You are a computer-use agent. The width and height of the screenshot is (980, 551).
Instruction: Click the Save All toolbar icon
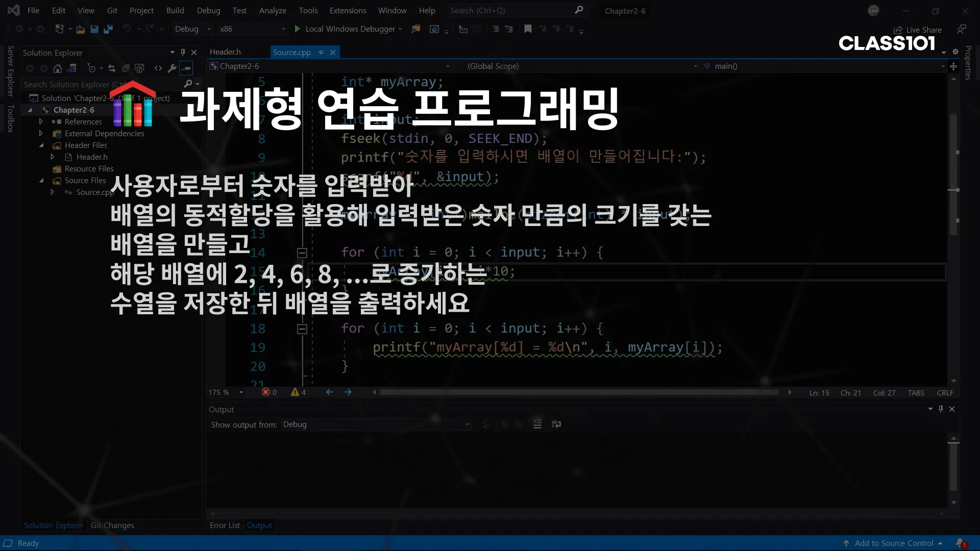click(x=108, y=29)
